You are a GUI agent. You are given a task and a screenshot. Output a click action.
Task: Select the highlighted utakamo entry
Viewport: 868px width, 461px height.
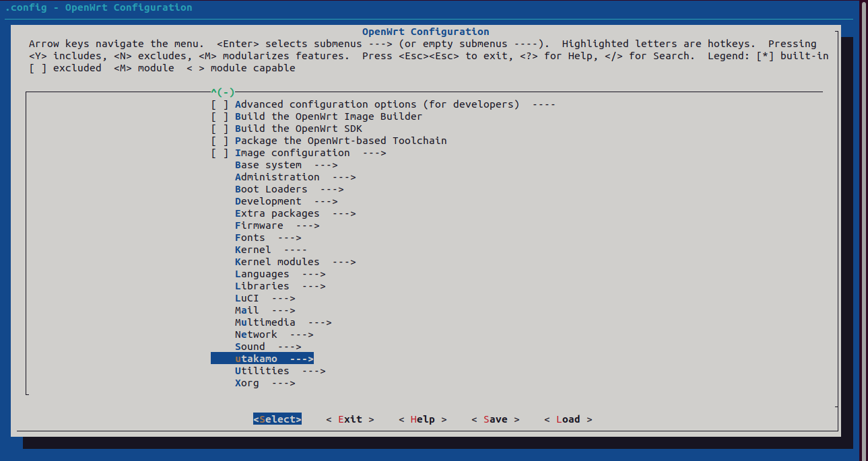[262, 359]
